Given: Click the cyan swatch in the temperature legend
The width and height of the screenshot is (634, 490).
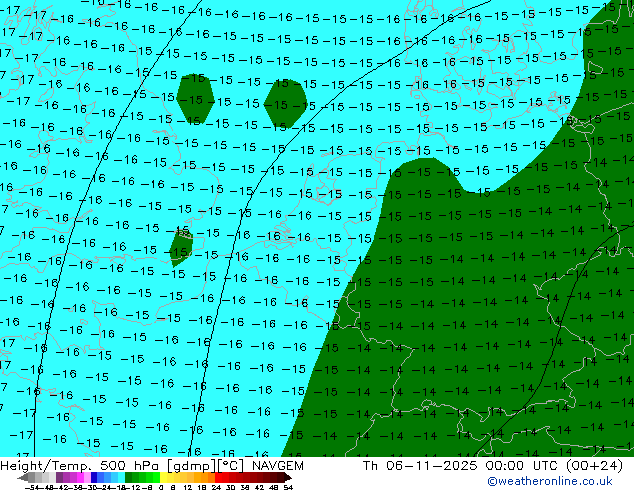Looking at the screenshot, I should point(121,477).
